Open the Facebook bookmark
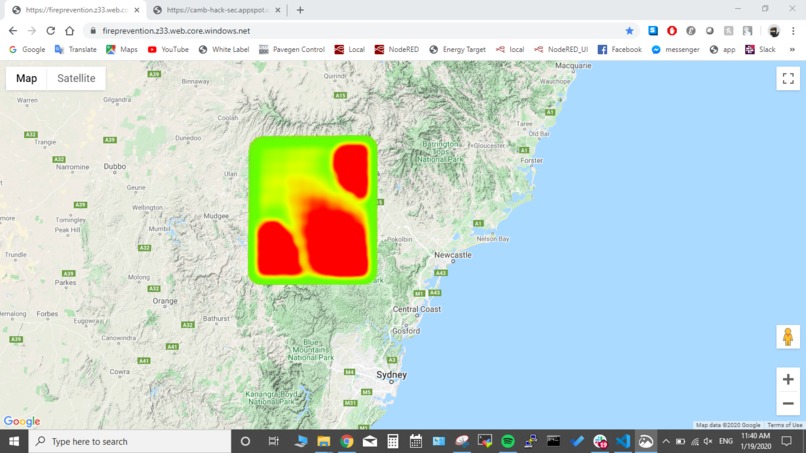 [x=620, y=49]
